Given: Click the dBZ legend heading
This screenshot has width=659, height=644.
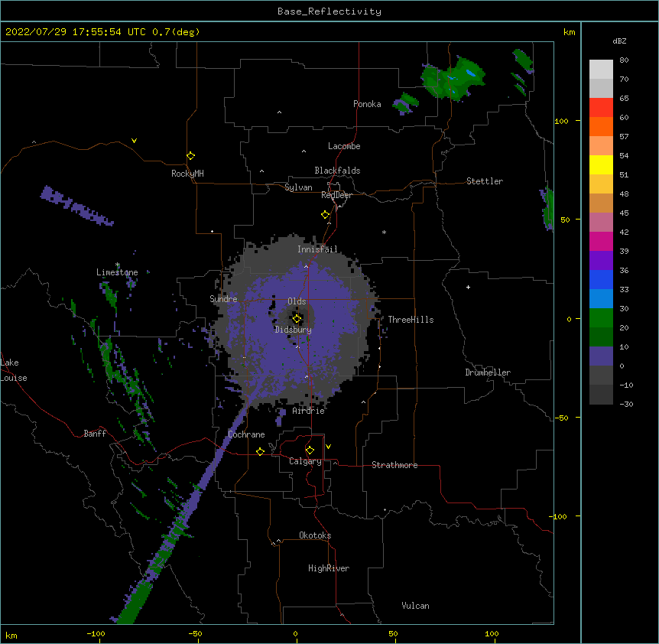Looking at the screenshot, I should [619, 41].
